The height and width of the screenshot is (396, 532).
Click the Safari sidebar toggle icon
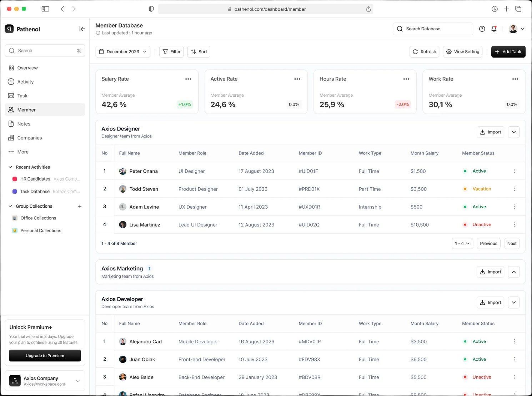pos(45,9)
